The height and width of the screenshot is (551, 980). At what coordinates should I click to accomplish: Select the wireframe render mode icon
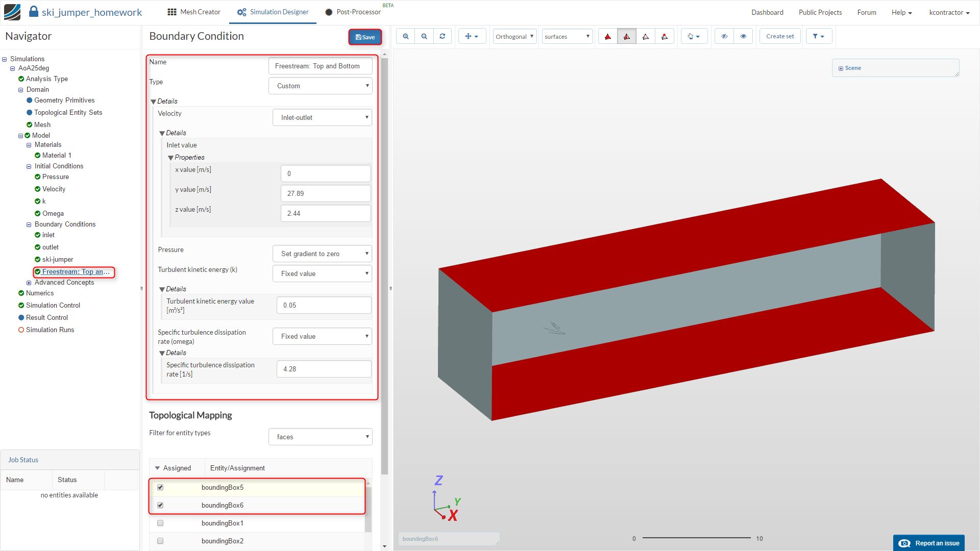(x=646, y=36)
